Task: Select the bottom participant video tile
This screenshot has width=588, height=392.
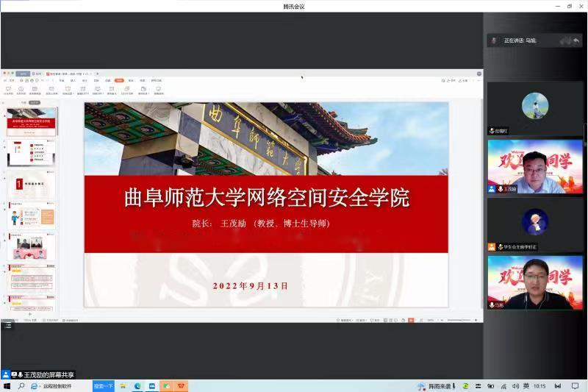Action: [x=534, y=282]
